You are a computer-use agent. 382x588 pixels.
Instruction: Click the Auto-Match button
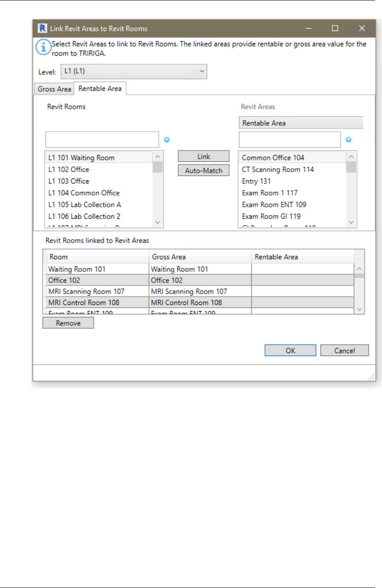click(204, 170)
